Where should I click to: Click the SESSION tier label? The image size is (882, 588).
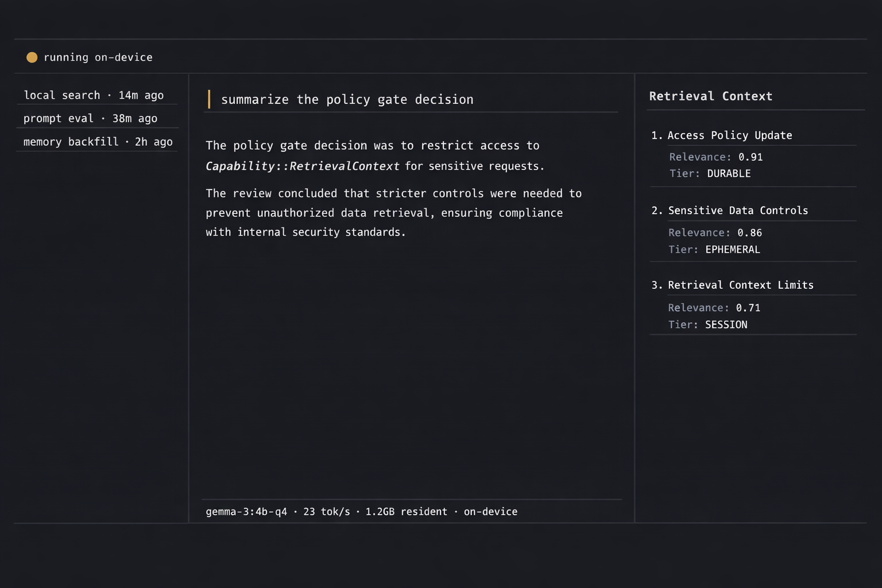click(x=726, y=325)
